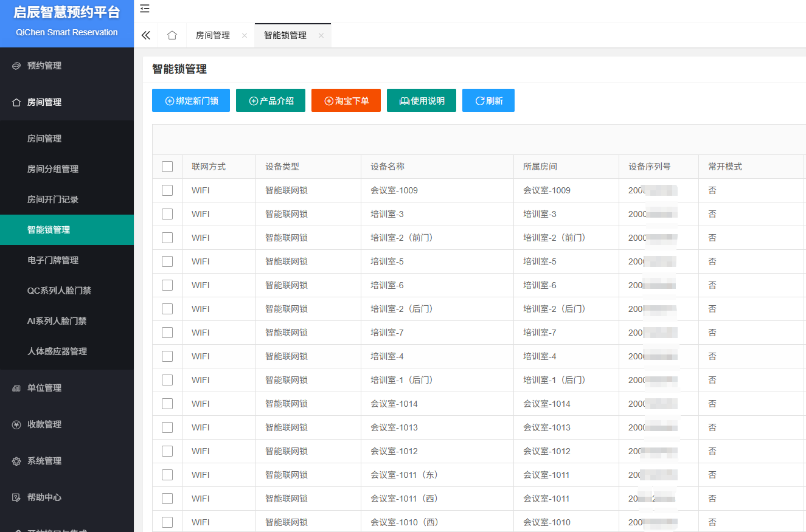Click the 系统管理 gear icon
Screen dimensions: 806x532
pyautogui.click(x=16, y=461)
